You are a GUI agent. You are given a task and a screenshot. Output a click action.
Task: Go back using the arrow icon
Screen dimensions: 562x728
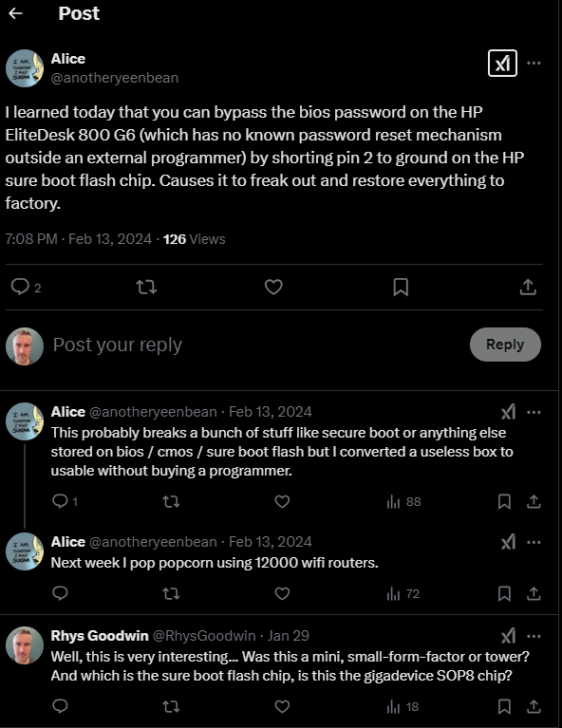16,13
